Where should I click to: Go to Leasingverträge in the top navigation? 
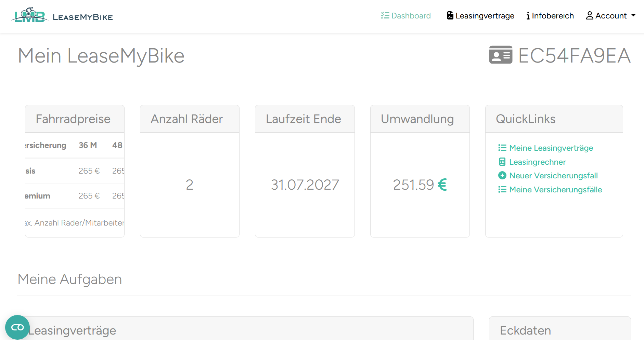click(x=480, y=16)
